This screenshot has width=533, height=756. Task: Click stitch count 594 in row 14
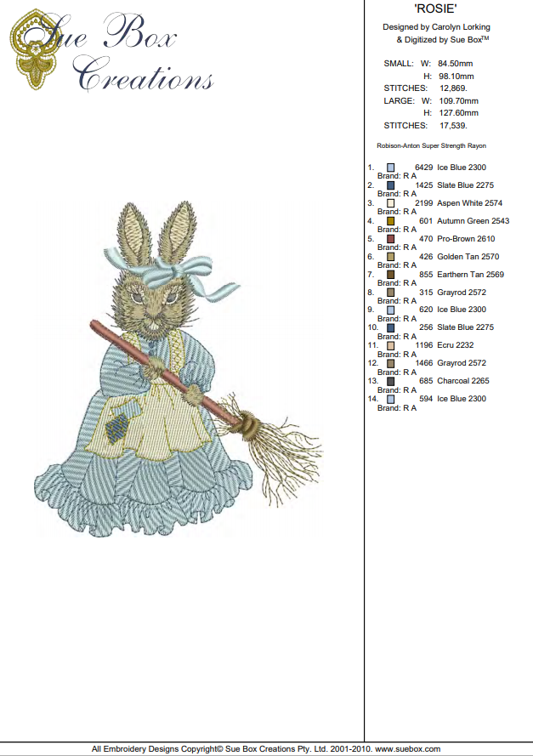426,399
